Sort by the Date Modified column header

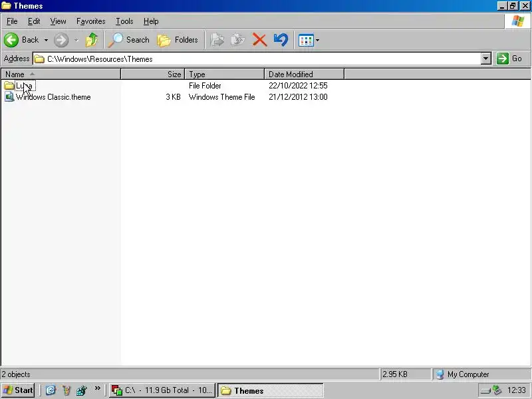(x=305, y=74)
